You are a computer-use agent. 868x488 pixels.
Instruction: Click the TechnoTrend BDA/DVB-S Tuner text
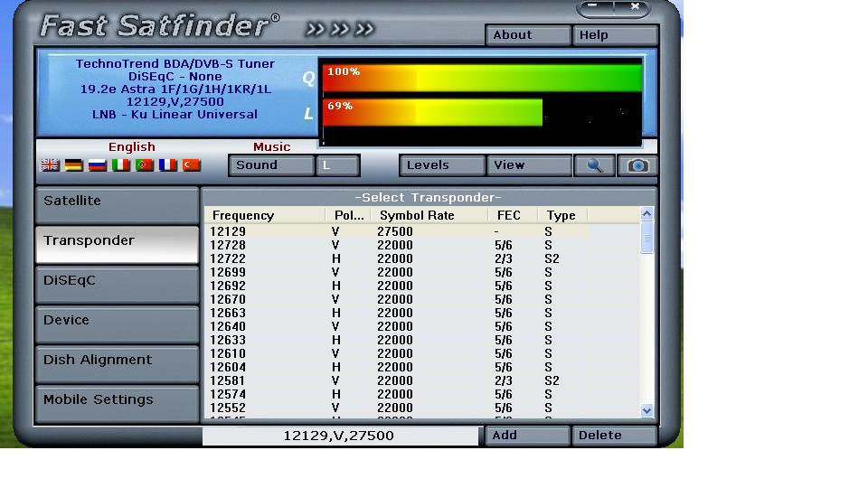pyautogui.click(x=175, y=63)
